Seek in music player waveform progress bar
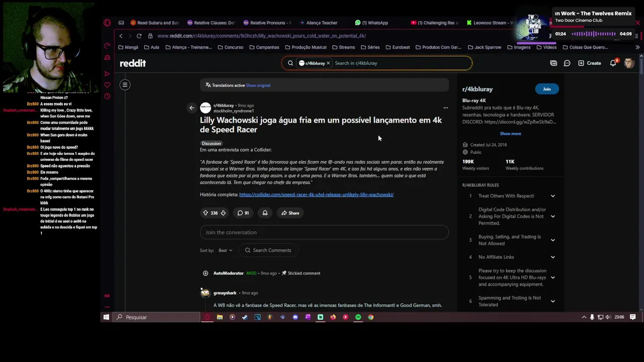The image size is (644, 362). tap(594, 34)
